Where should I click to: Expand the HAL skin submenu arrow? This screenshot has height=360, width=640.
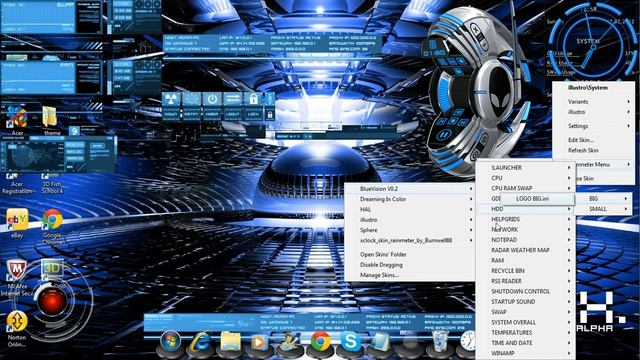tap(471, 209)
